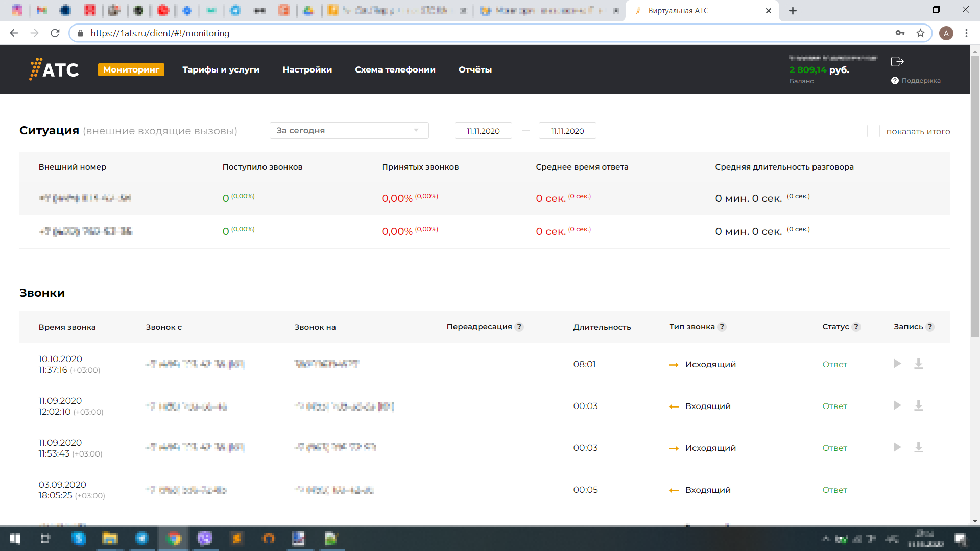Open the Схема телефонии page

point(395,69)
